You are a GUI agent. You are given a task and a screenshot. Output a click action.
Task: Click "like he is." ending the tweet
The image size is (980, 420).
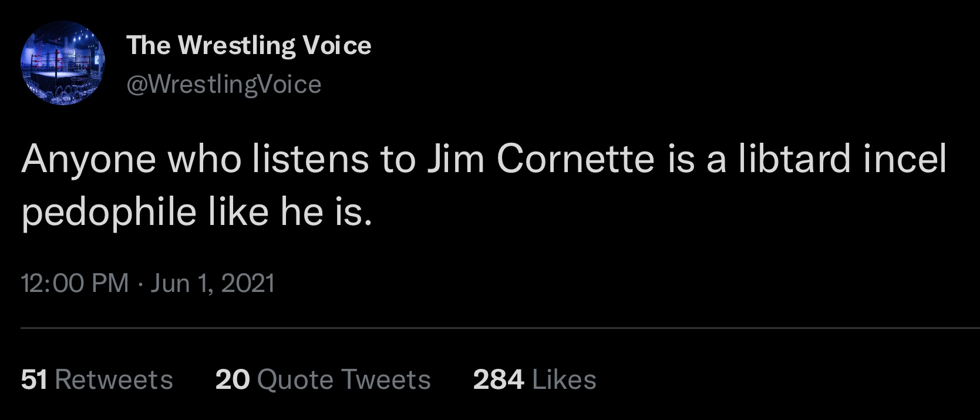[290, 212]
